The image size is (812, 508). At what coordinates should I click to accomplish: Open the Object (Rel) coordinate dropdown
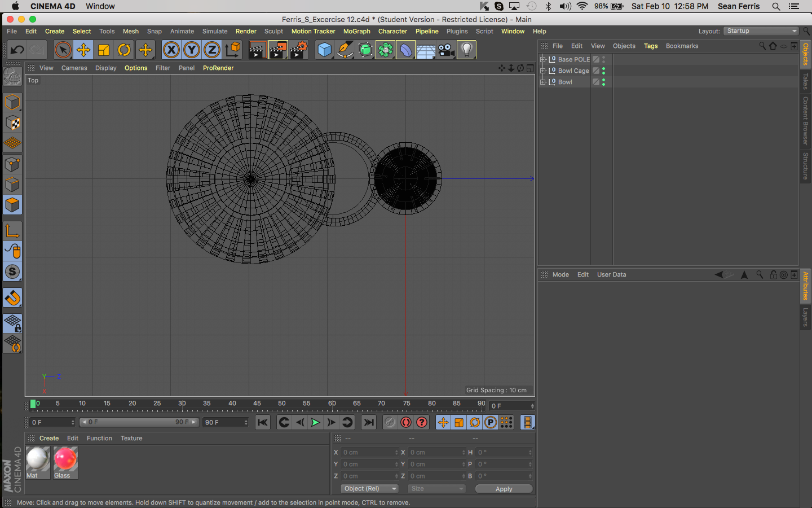click(x=369, y=489)
